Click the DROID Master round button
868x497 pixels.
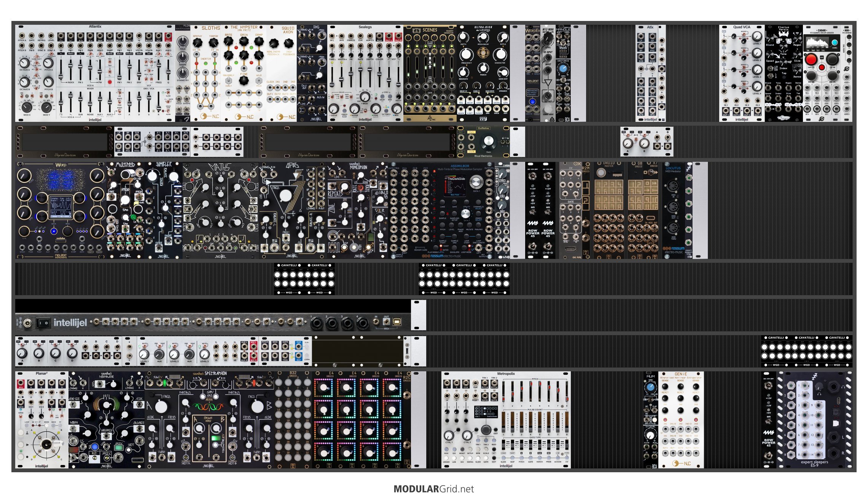(x=601, y=173)
